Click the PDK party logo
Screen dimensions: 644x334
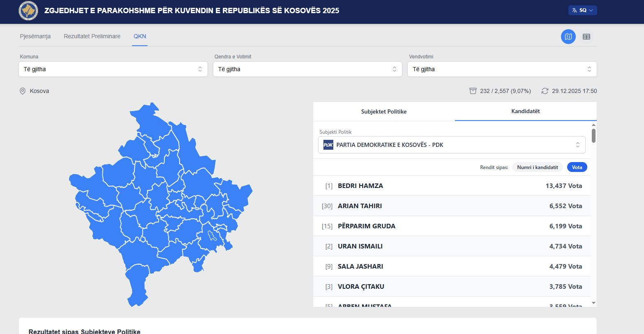[328, 145]
